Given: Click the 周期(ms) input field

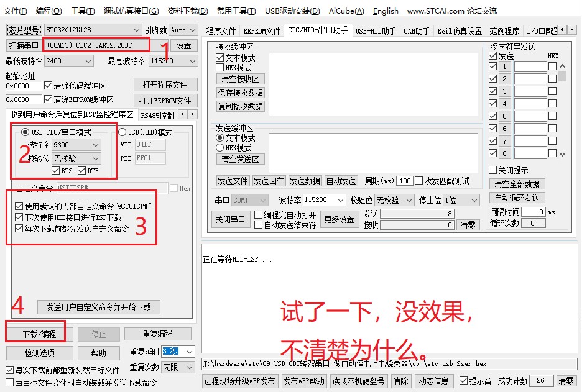Looking at the screenshot, I should pos(405,181).
